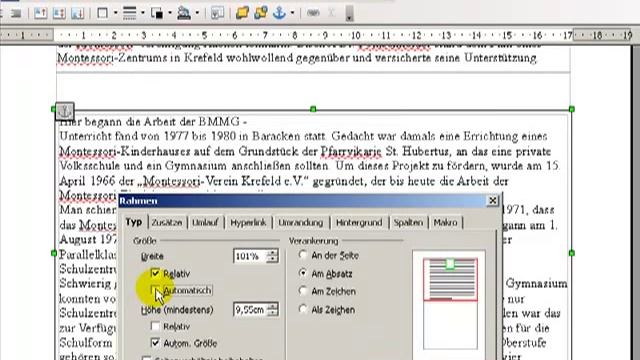Click the Border Color toolbar icon
This screenshot has height=360, width=640.
(157, 13)
